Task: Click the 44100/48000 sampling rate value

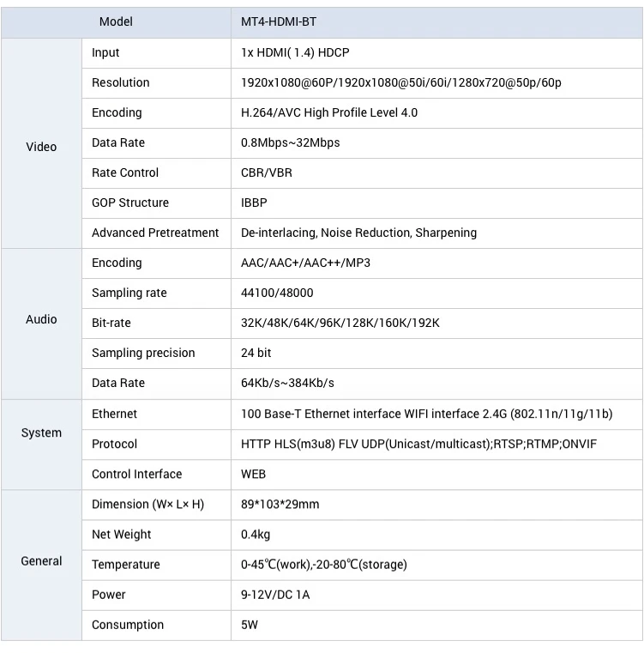Action: 277,293
